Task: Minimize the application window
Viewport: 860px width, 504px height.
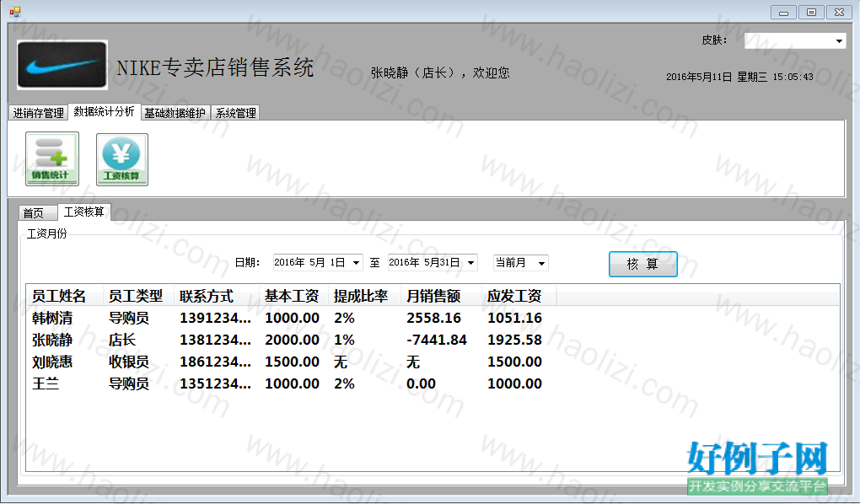Action: 783,12
